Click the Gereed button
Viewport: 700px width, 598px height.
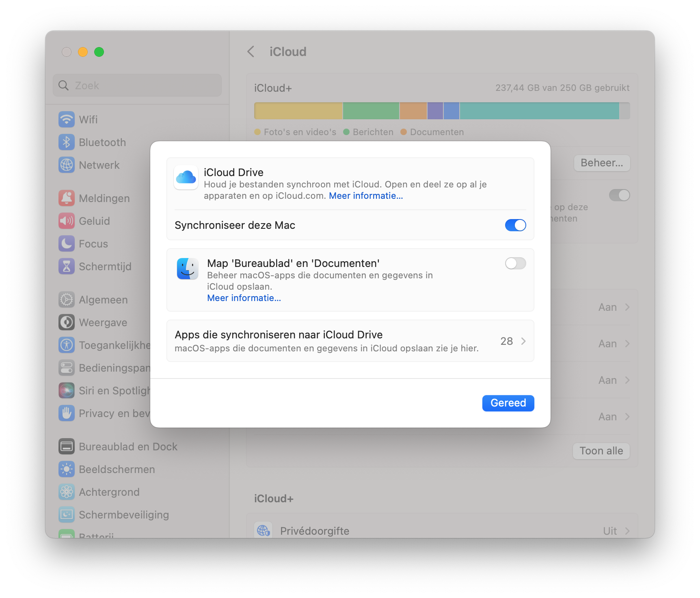(508, 403)
